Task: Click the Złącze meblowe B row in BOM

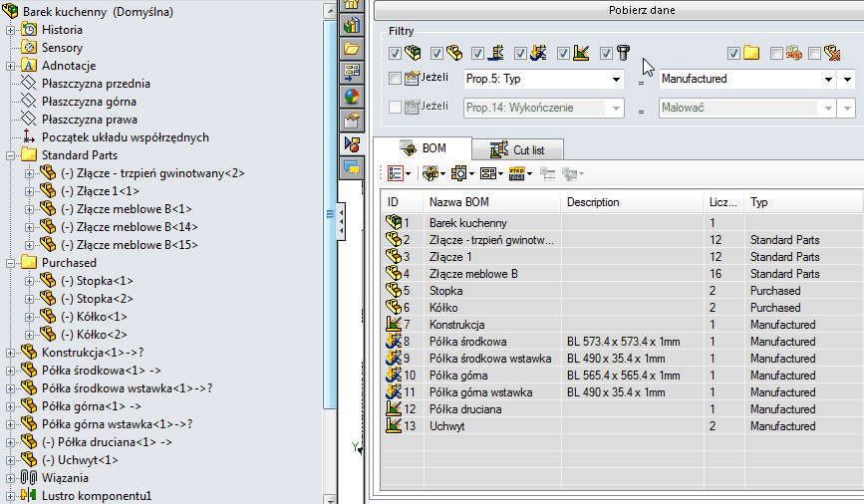Action: pos(621,274)
